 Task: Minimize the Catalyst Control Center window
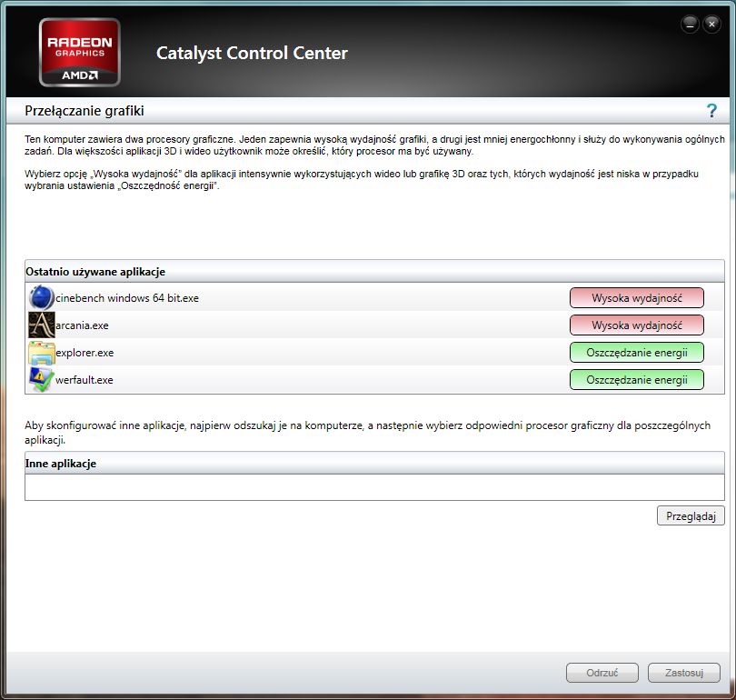[x=690, y=24]
